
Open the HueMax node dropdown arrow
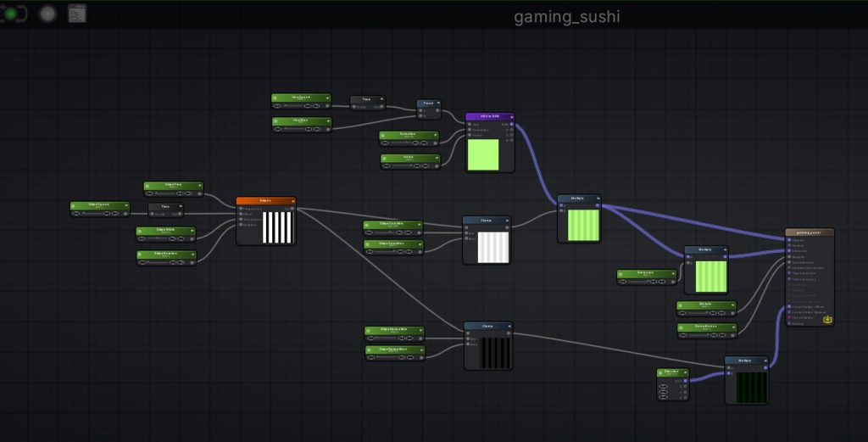[328, 121]
